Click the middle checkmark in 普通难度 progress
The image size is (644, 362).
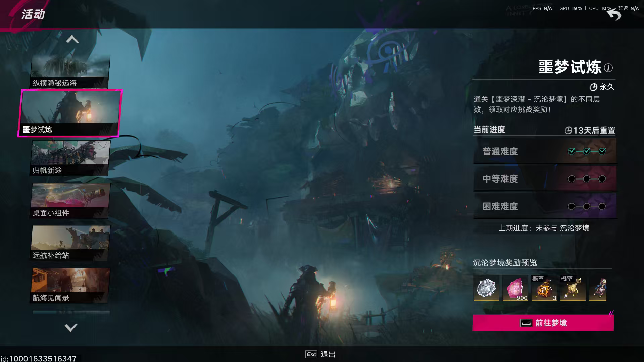coord(587,151)
